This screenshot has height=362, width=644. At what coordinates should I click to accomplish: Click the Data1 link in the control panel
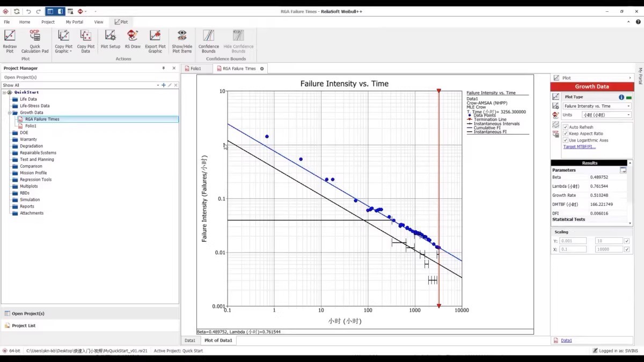click(566, 341)
